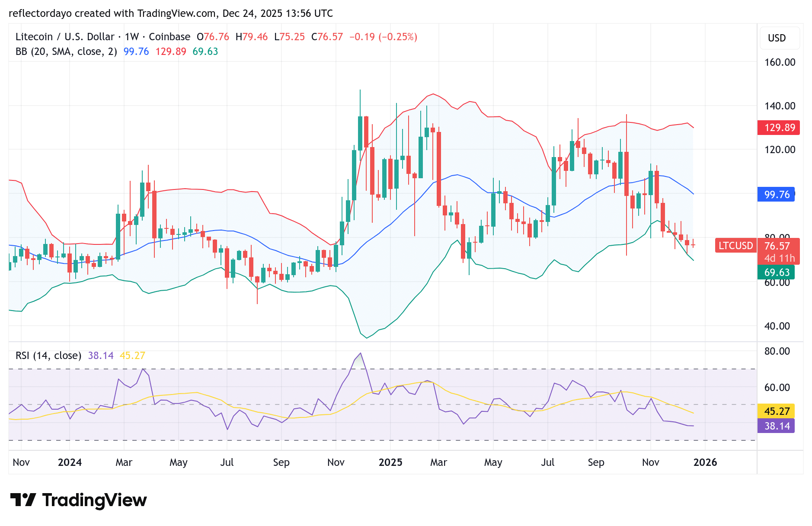Image resolution: width=812 pixels, height=526 pixels.
Task: Select the 2025 label on the time axis
Action: pyautogui.click(x=390, y=462)
